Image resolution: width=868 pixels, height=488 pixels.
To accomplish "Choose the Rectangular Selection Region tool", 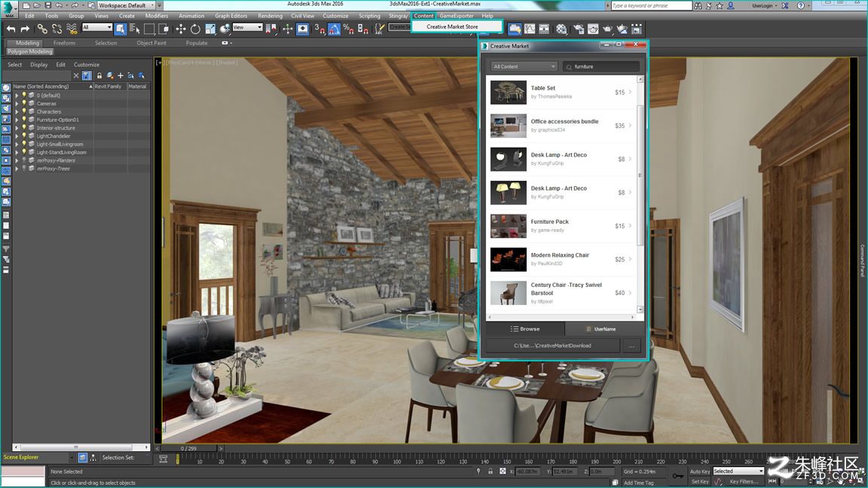I will pos(149,29).
